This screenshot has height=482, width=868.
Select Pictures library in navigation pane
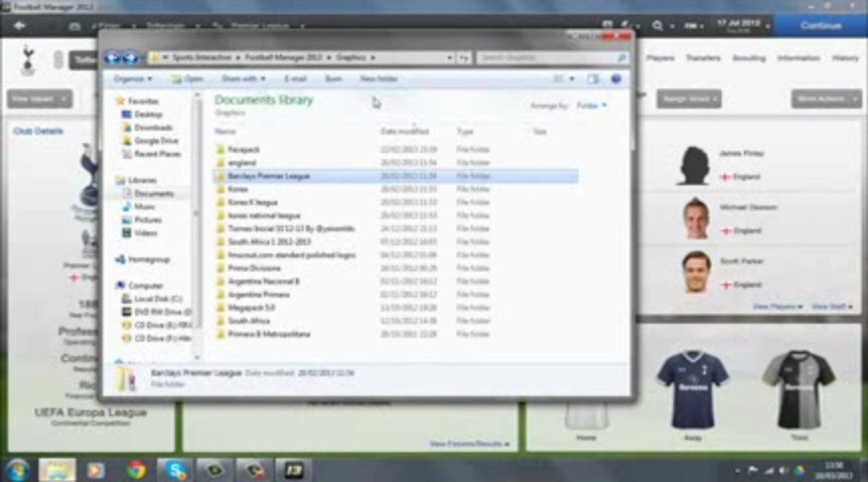point(141,220)
